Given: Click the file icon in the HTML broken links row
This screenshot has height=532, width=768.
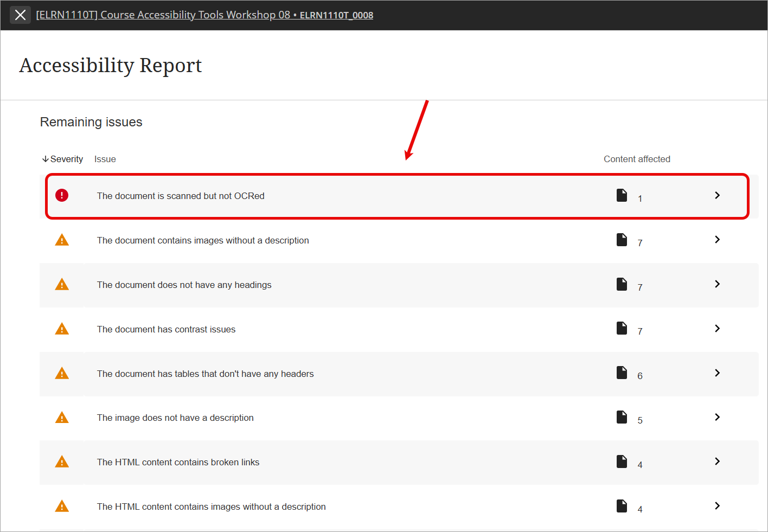Looking at the screenshot, I should [622, 462].
